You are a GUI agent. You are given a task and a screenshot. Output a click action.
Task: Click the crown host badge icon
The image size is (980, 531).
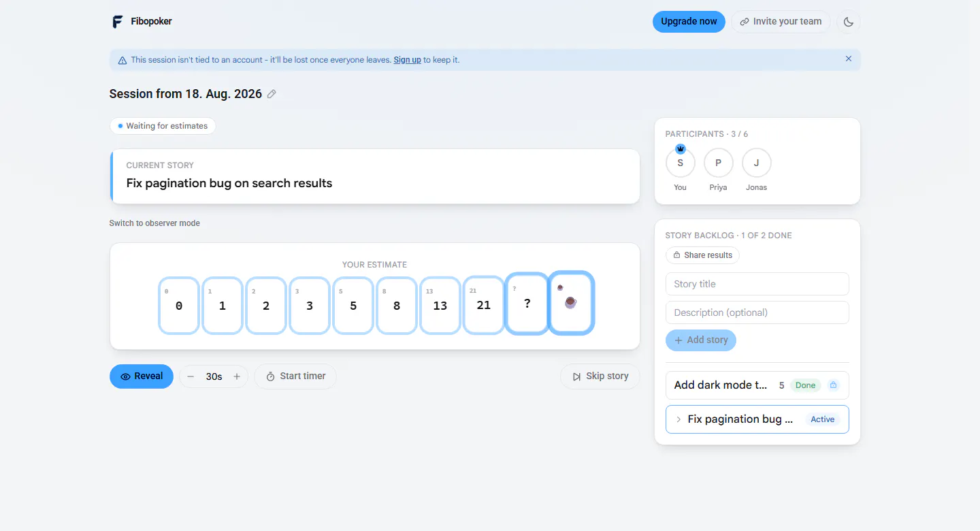click(x=681, y=148)
